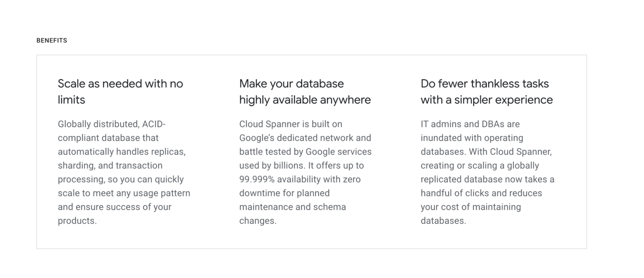Click the "handful of clicks and reduces" line
This screenshot has width=644, height=278.
click(x=481, y=193)
